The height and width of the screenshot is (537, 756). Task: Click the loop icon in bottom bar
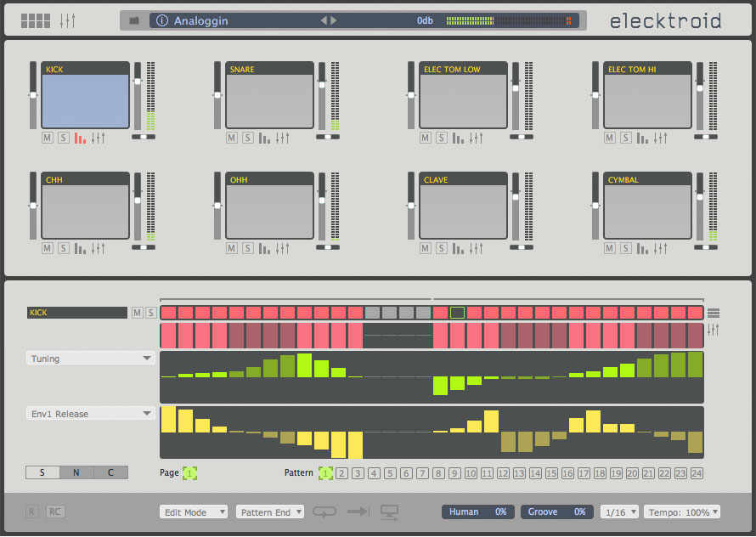pos(324,512)
